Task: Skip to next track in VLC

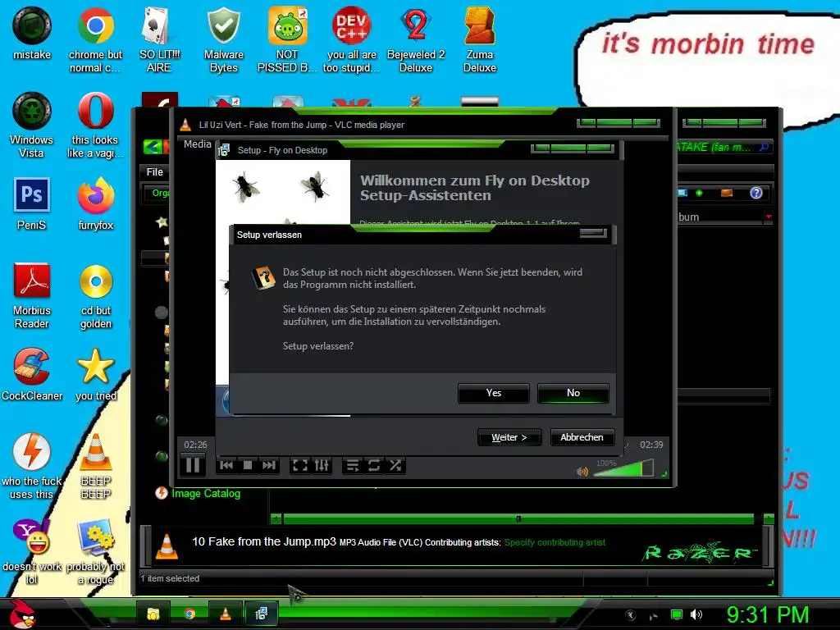Action: pyautogui.click(x=268, y=465)
